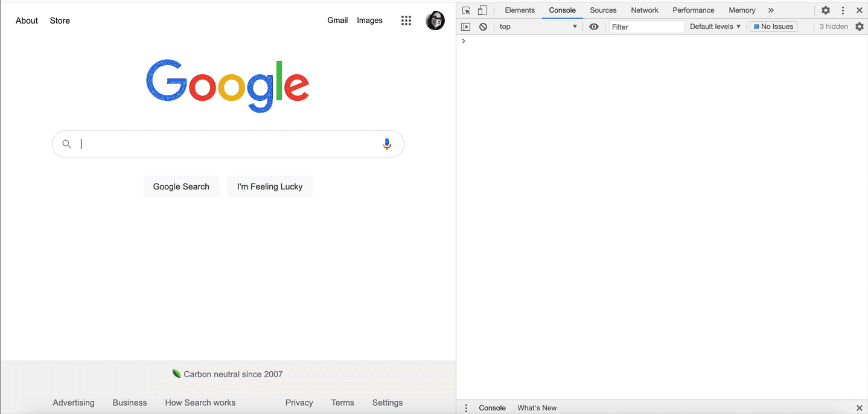The width and height of the screenshot is (868, 414).
Task: Start voice search with the microphone
Action: coord(387,144)
